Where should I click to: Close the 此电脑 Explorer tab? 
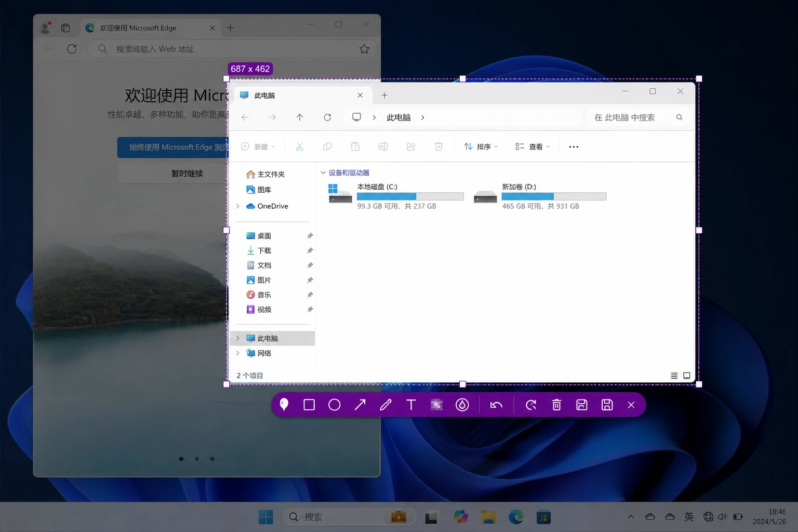(x=360, y=95)
